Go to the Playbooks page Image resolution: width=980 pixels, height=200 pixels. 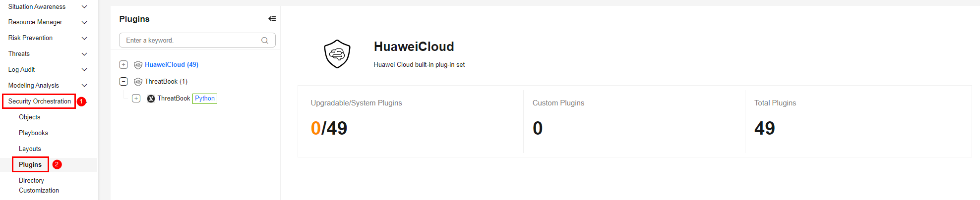[33, 133]
